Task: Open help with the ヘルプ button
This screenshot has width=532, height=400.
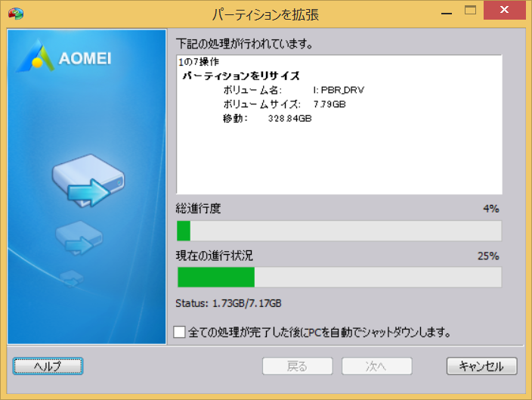Action: 48,366
